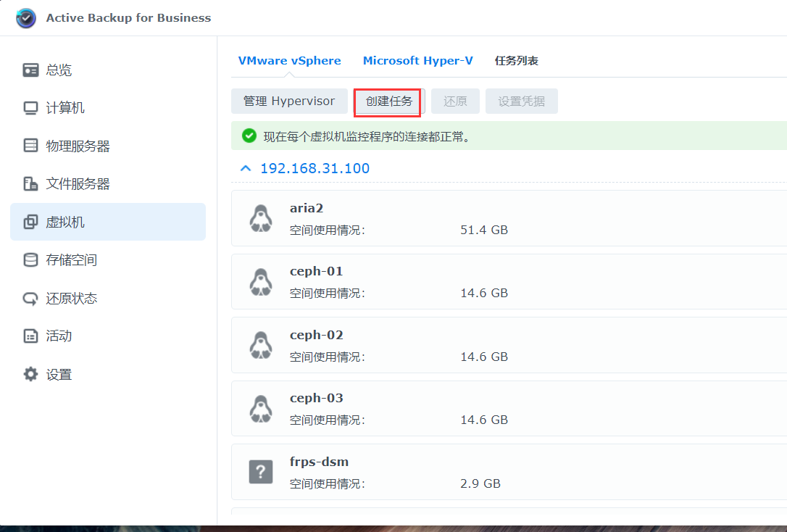Click the ceph-02 Linux penguin icon

(x=261, y=345)
